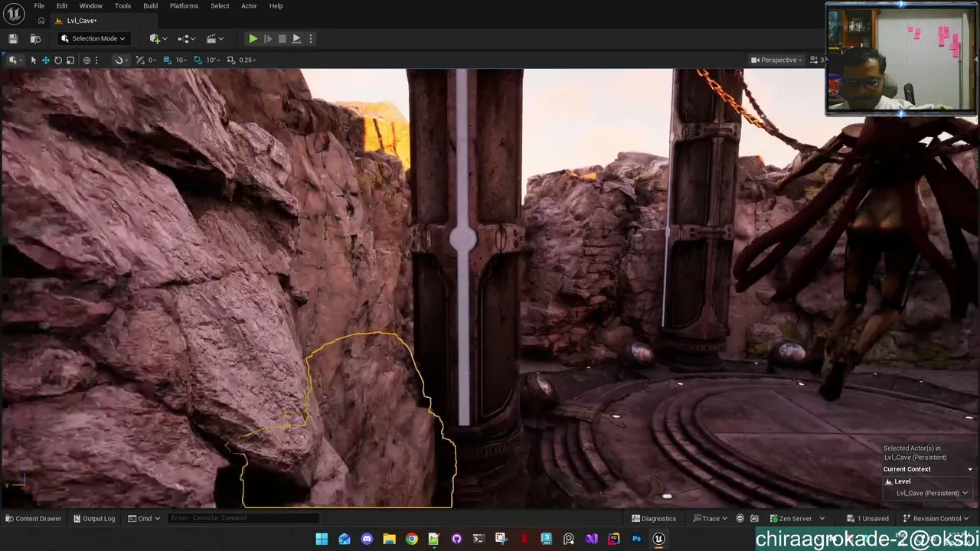Screen dimensions: 980x551
Task: Click the frame advance button
Action: coord(267,39)
